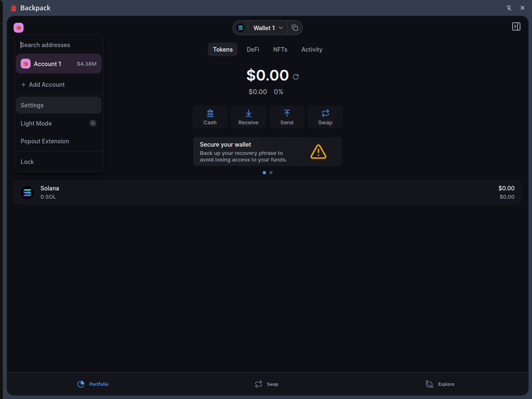This screenshot has height=399, width=532.
Task: Click the red Backpack logo in the title bar
Action: 14,8
